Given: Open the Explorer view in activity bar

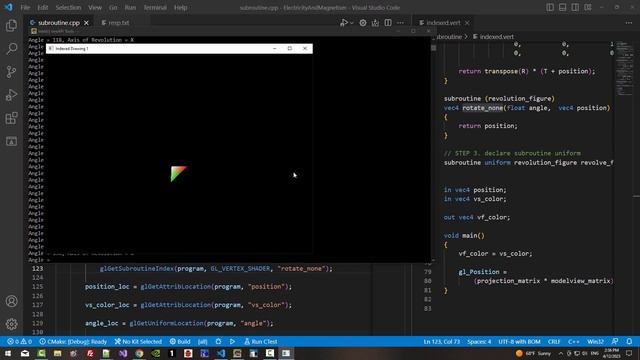Looking at the screenshot, I should tap(11, 25).
